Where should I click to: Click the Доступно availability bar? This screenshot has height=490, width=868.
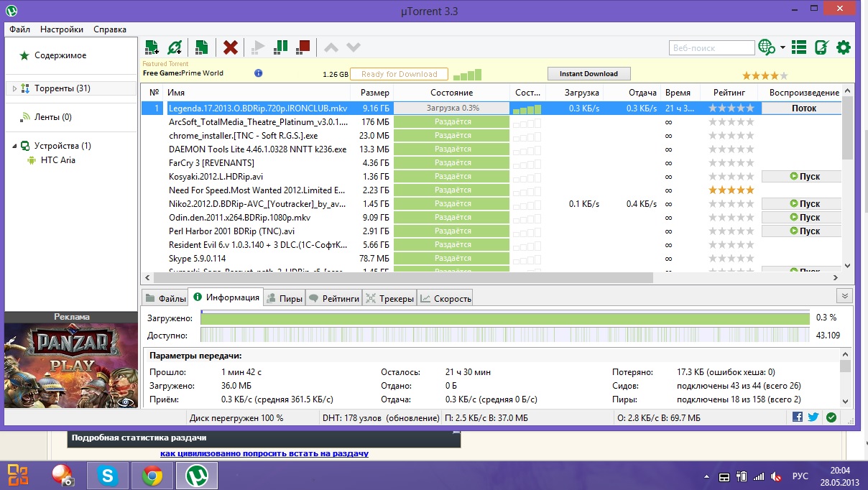coord(505,335)
